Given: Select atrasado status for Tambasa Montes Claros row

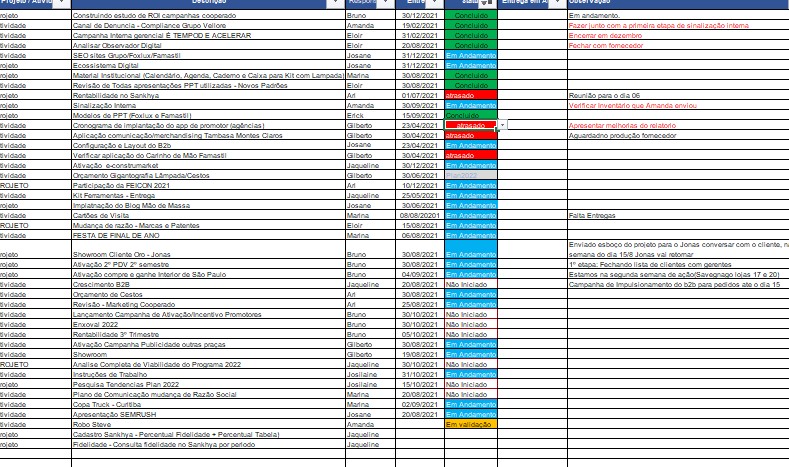Looking at the screenshot, I should (471, 135).
